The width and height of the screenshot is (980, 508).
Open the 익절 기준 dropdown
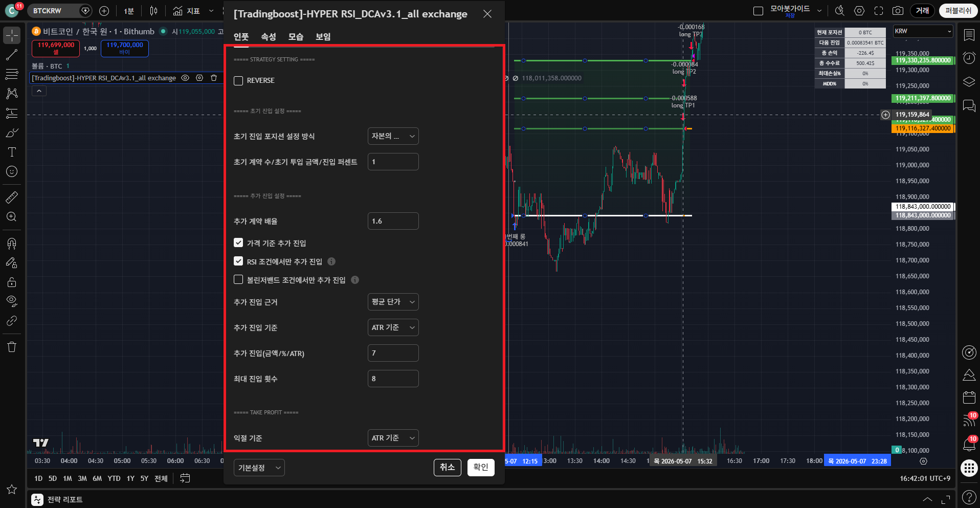393,438
